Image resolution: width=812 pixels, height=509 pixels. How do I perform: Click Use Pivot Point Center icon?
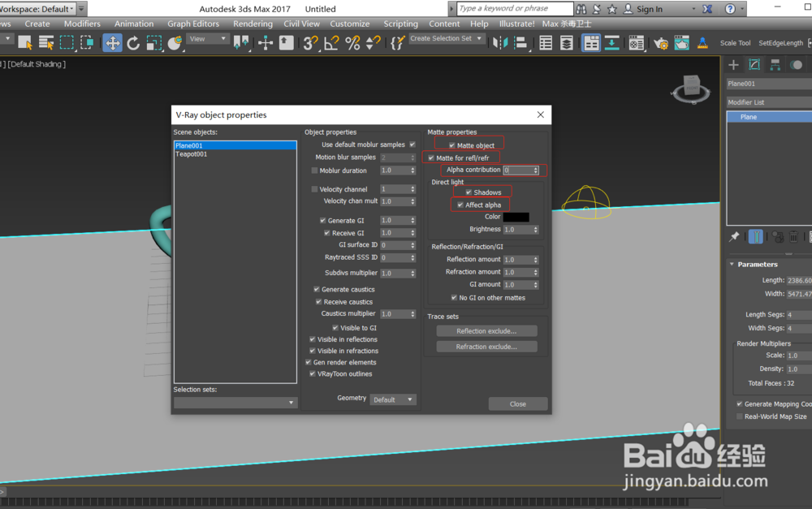pyautogui.click(x=241, y=42)
